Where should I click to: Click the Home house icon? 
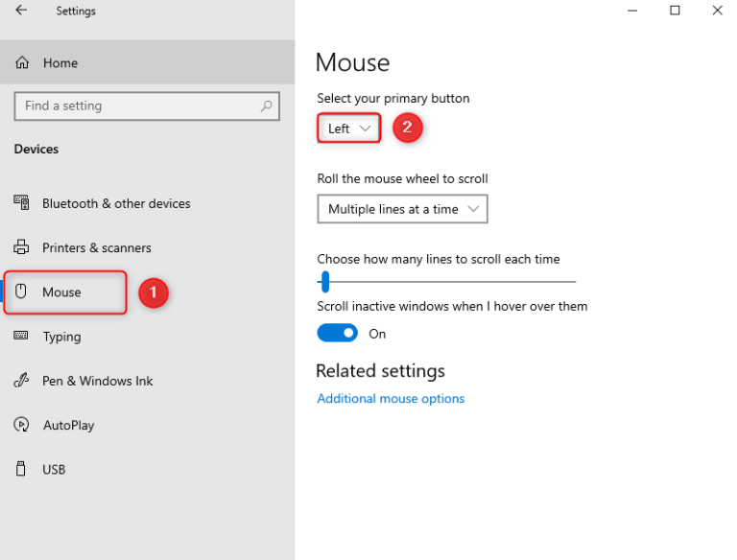click(x=22, y=63)
